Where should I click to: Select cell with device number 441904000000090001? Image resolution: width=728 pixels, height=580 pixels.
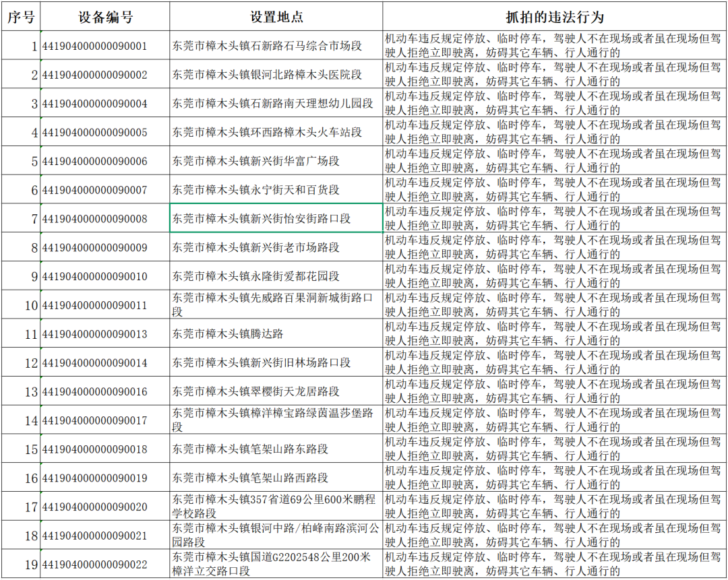(x=104, y=46)
